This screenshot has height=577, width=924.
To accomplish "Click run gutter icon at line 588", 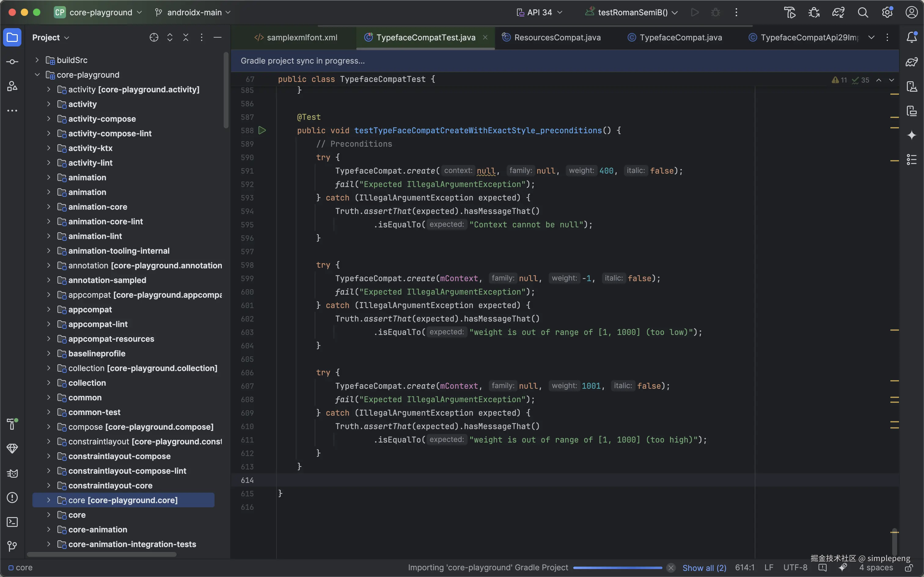I will pyautogui.click(x=262, y=130).
